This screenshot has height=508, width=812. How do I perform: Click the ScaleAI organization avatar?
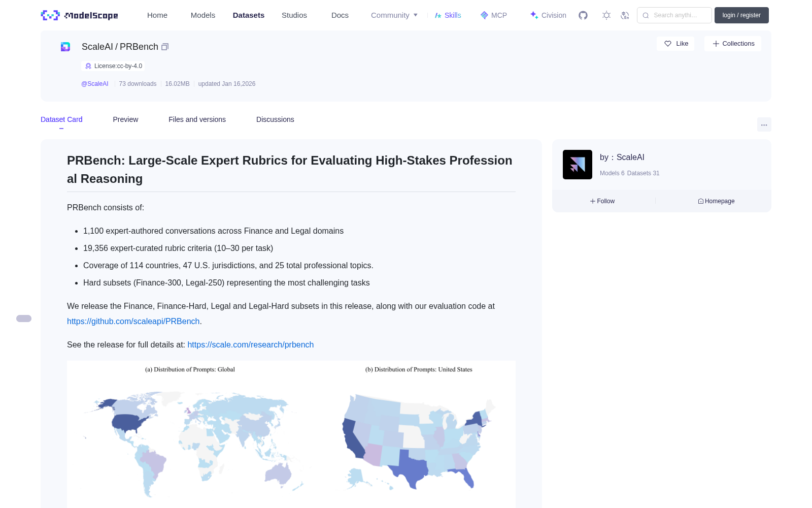pyautogui.click(x=578, y=165)
